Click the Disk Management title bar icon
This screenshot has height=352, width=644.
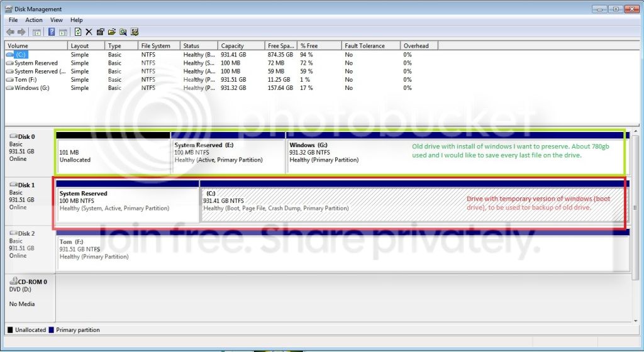click(x=8, y=9)
